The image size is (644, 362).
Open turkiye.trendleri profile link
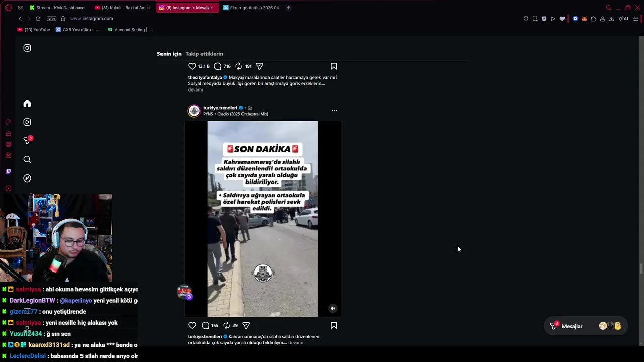(220, 108)
